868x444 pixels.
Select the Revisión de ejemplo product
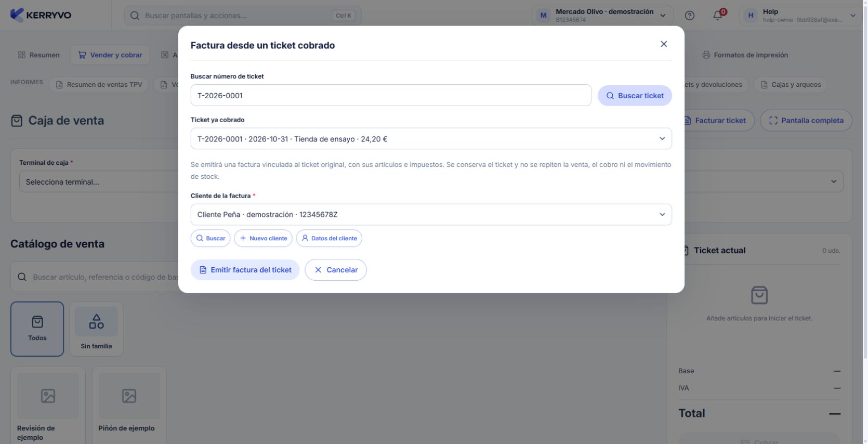(x=48, y=406)
